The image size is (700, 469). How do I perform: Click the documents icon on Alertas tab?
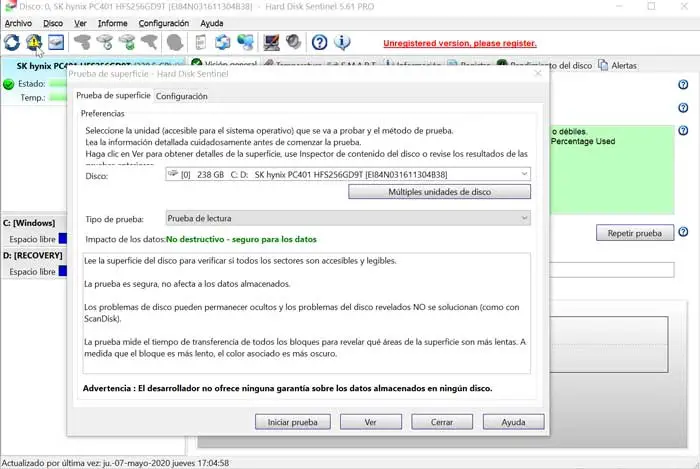coord(603,65)
